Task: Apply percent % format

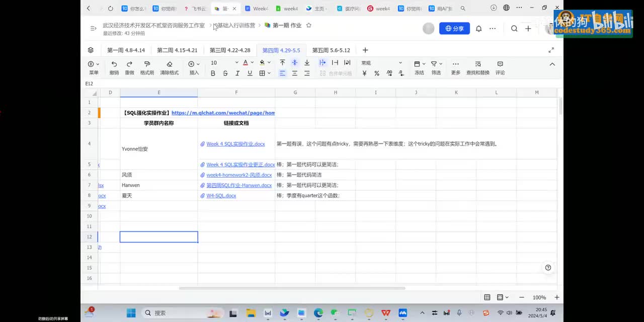Action: pos(377,73)
